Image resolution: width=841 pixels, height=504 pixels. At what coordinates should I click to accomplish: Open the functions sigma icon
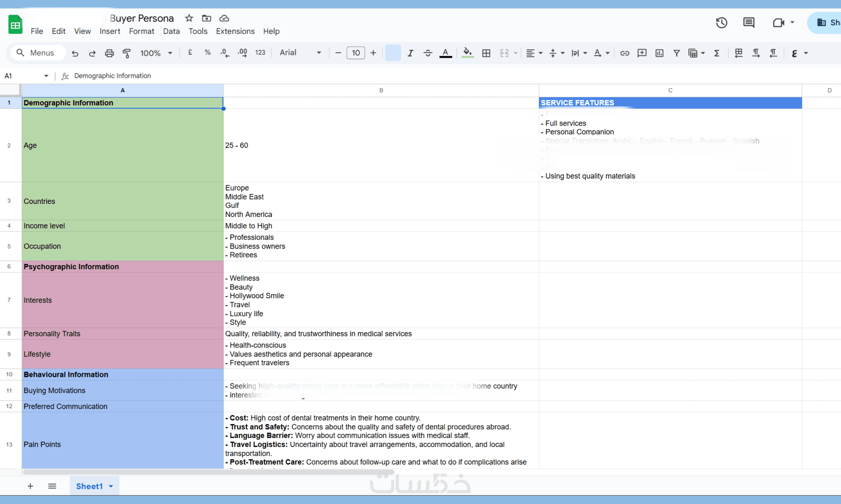(717, 53)
